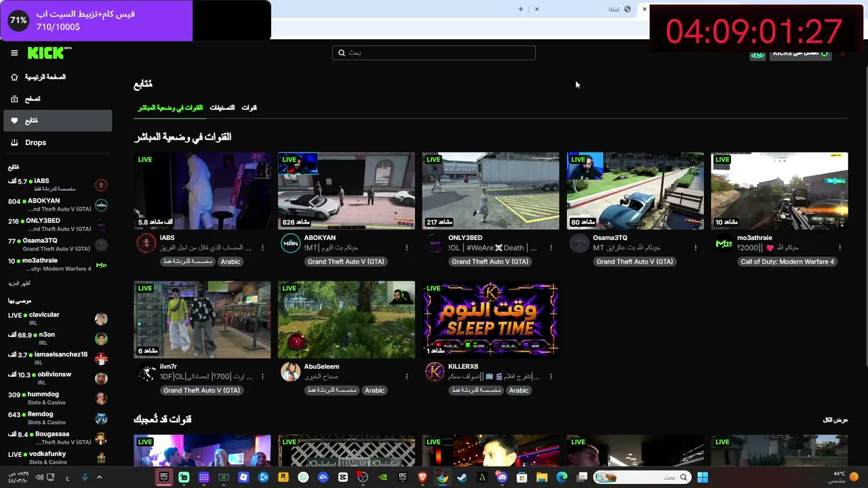Open Discord from the taskbar
Screen dimensions: 868x488
(502, 477)
